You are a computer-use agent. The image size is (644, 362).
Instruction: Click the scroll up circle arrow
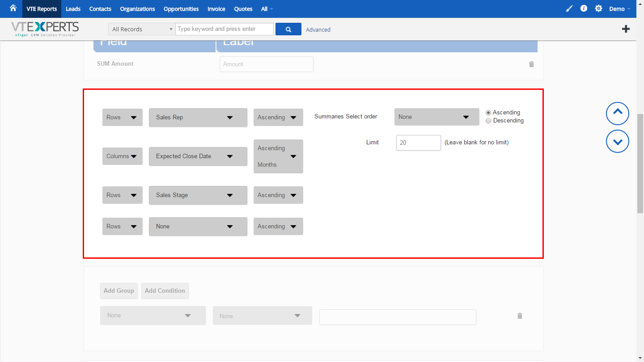click(618, 113)
